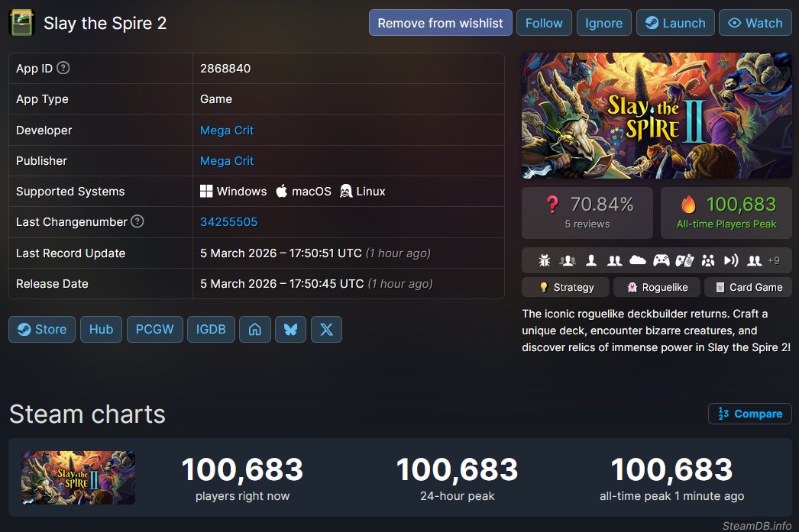Click the 'players right now' count
The height and width of the screenshot is (532, 799).
(x=242, y=469)
